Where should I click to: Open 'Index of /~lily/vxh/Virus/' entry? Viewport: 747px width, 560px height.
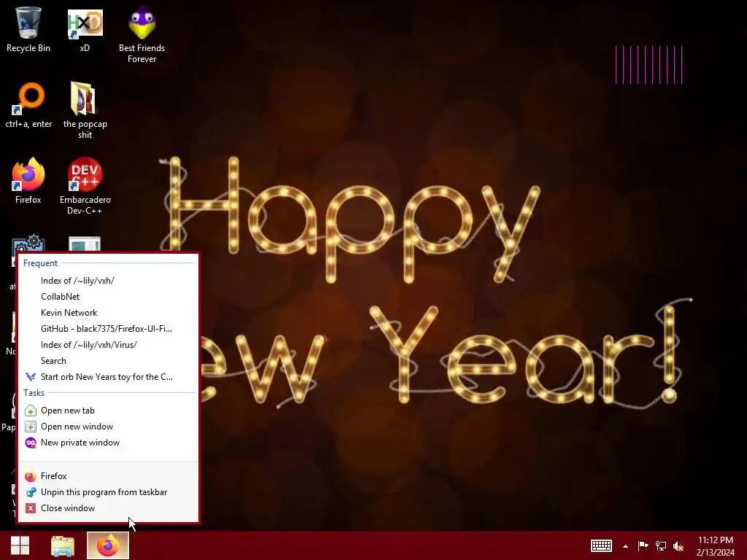click(x=108, y=345)
